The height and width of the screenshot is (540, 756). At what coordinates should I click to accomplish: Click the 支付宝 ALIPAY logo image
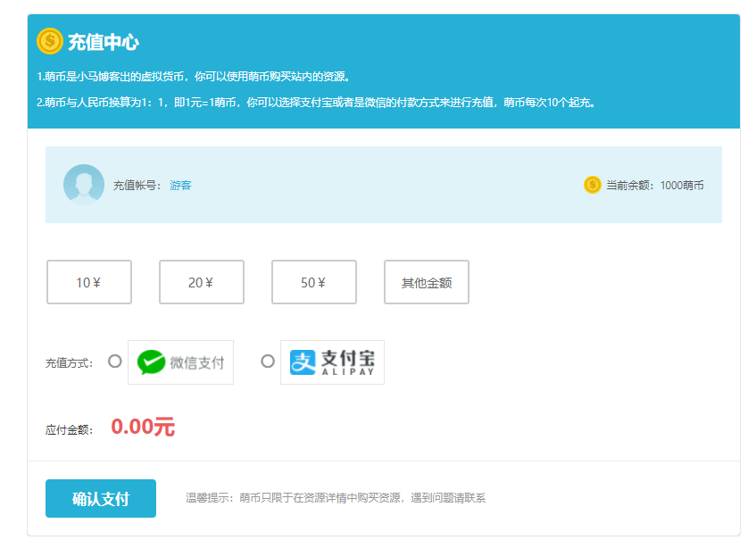(x=332, y=361)
